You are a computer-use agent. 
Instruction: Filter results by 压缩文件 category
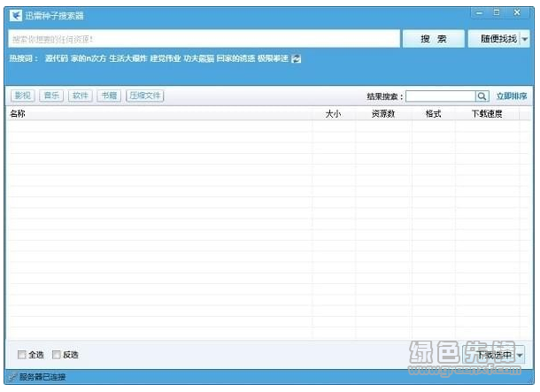click(x=145, y=96)
